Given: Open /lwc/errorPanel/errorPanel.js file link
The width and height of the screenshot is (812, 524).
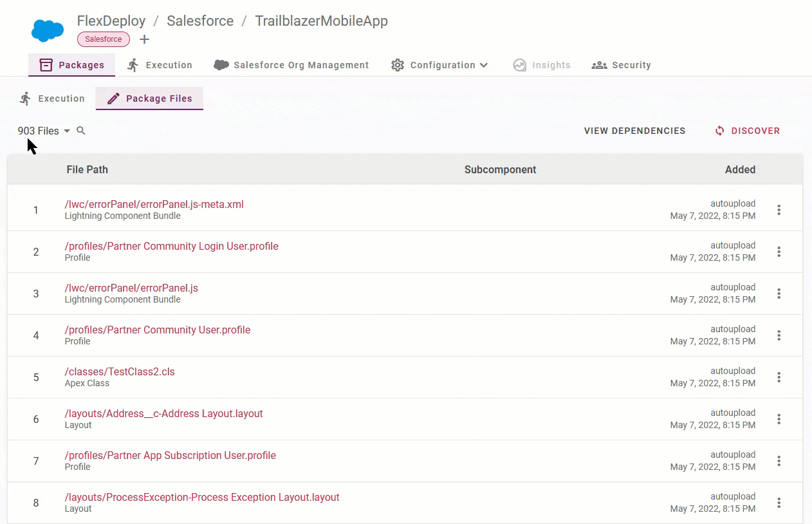Looking at the screenshot, I should pyautogui.click(x=131, y=288).
